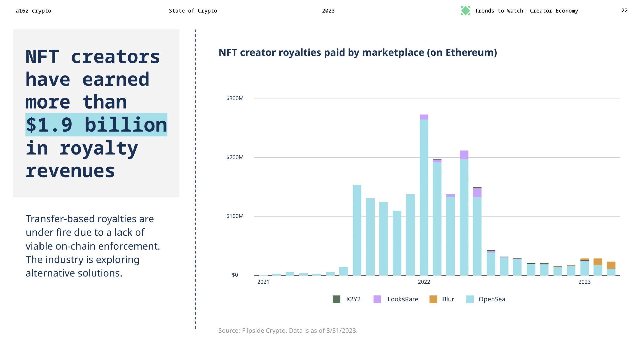
Task: Click the green diamond icon in header
Action: point(465,11)
